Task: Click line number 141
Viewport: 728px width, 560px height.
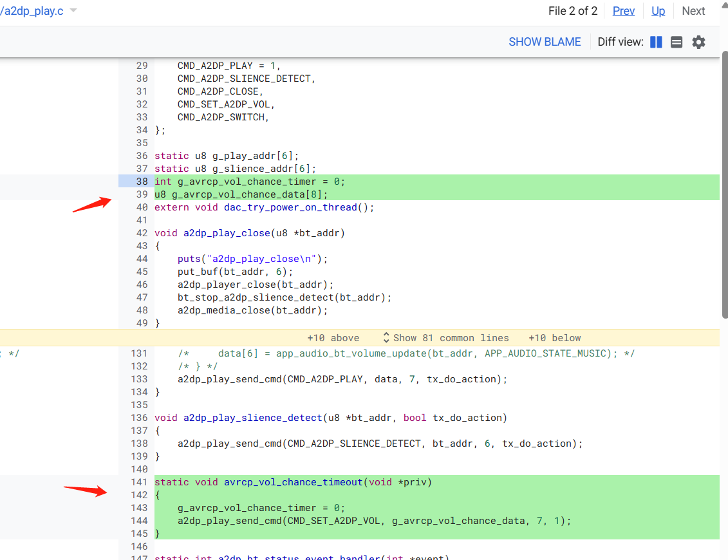Action: [139, 483]
